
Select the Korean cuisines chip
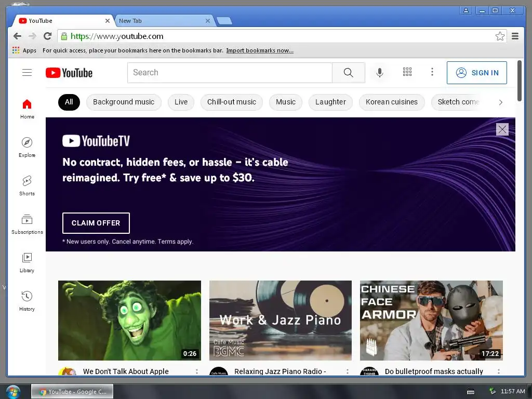(x=392, y=102)
